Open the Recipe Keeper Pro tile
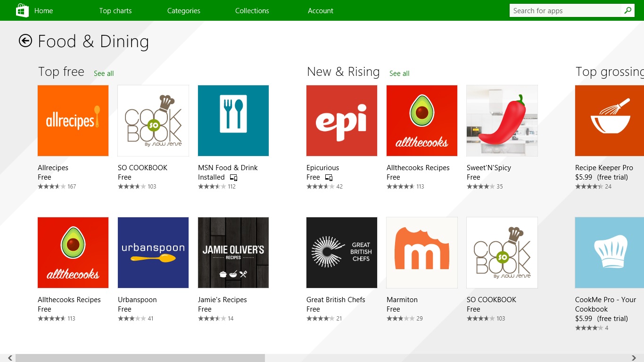The width and height of the screenshot is (644, 362). pos(610,121)
